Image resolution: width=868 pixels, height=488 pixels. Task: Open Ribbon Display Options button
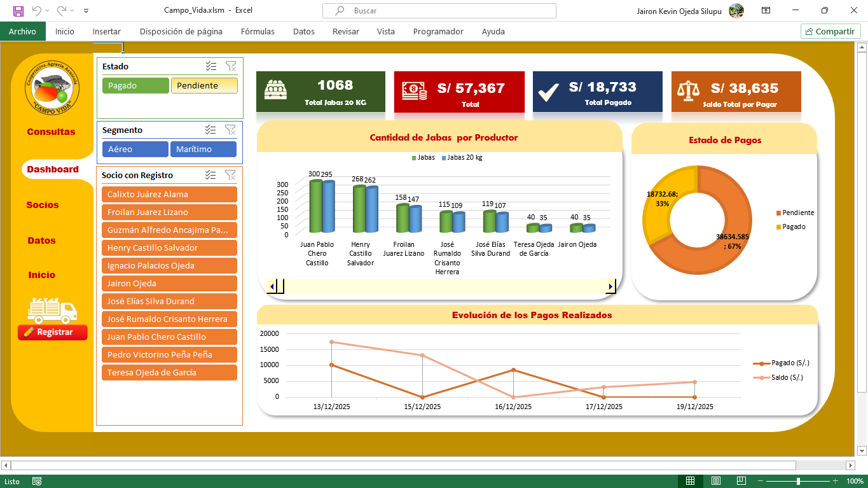click(x=766, y=11)
